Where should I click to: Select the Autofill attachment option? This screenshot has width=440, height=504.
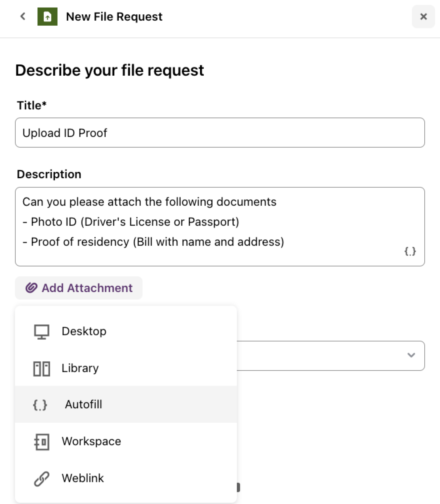pos(126,404)
